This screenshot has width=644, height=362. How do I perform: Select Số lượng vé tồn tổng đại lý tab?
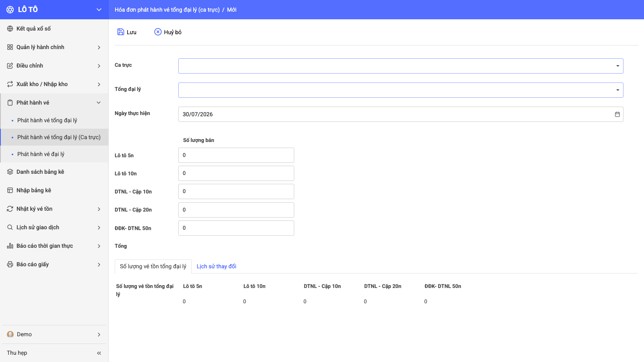[x=153, y=266]
